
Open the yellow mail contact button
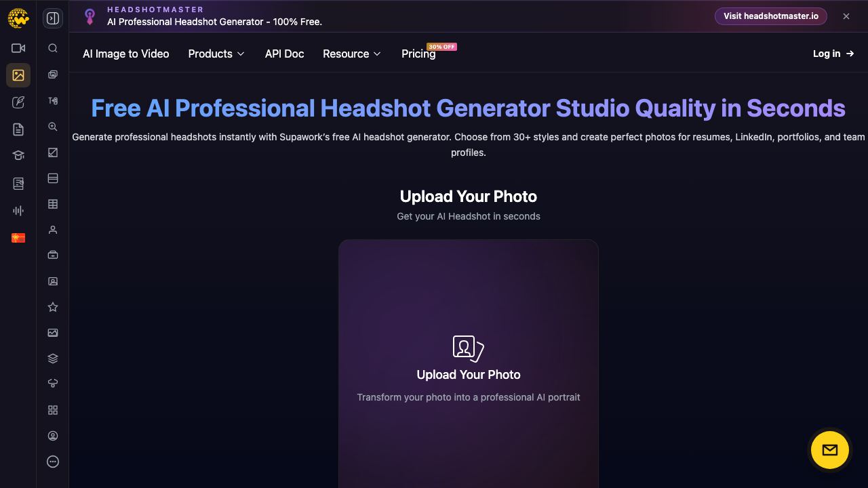click(830, 450)
